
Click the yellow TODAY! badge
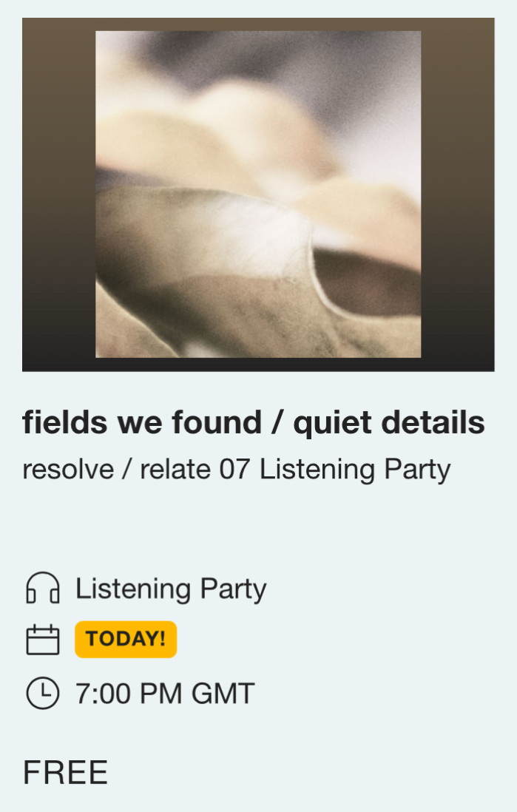pos(126,640)
